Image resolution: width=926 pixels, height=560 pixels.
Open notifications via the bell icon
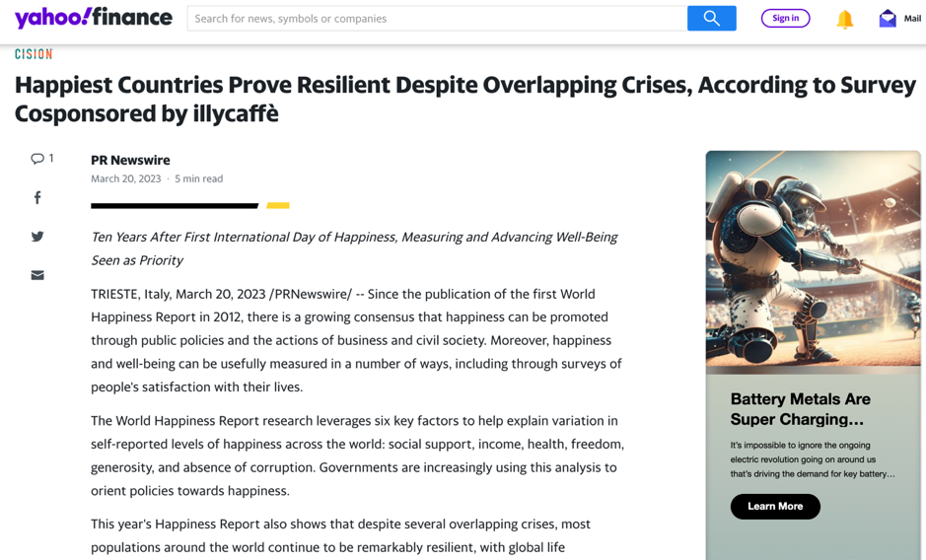pyautogui.click(x=844, y=20)
